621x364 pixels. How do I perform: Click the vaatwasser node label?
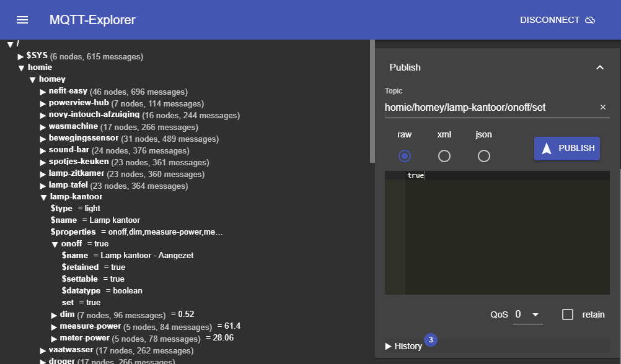point(71,350)
